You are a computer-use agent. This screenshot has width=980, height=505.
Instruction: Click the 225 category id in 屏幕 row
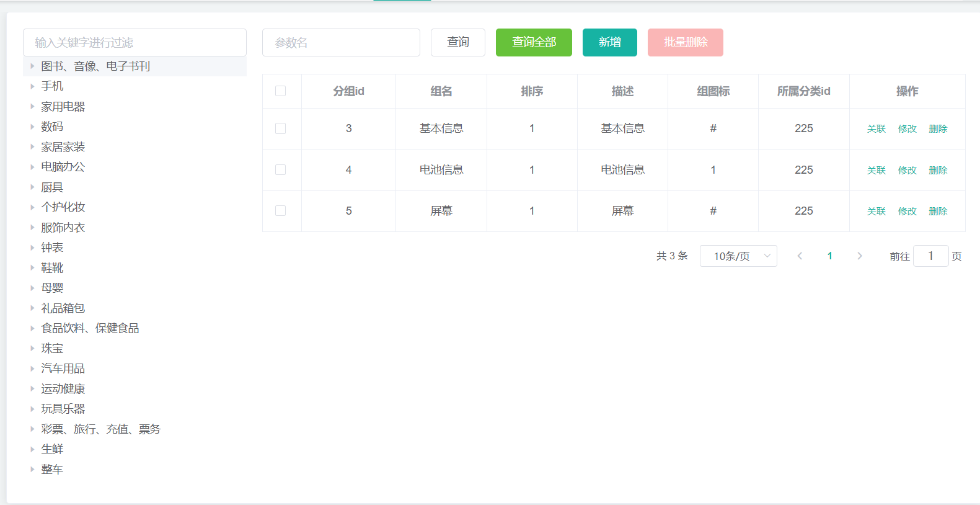click(804, 211)
